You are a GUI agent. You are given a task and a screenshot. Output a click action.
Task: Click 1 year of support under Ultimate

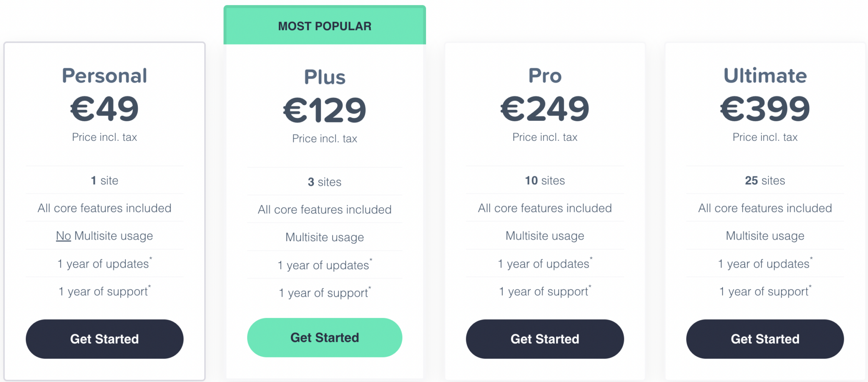pos(765,291)
